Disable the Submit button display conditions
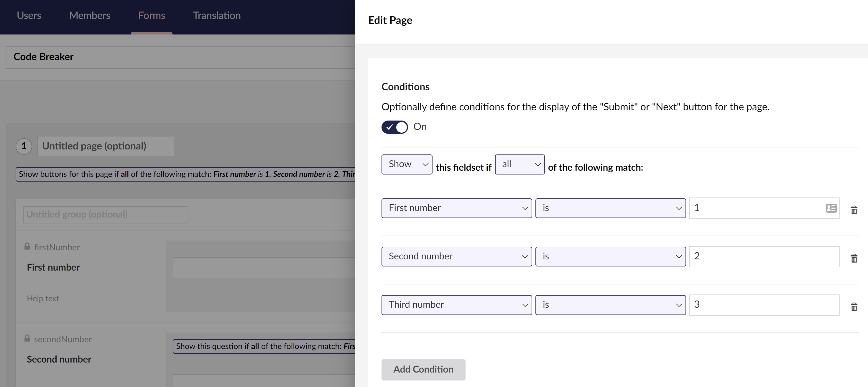Image resolution: width=868 pixels, height=387 pixels. (x=394, y=127)
